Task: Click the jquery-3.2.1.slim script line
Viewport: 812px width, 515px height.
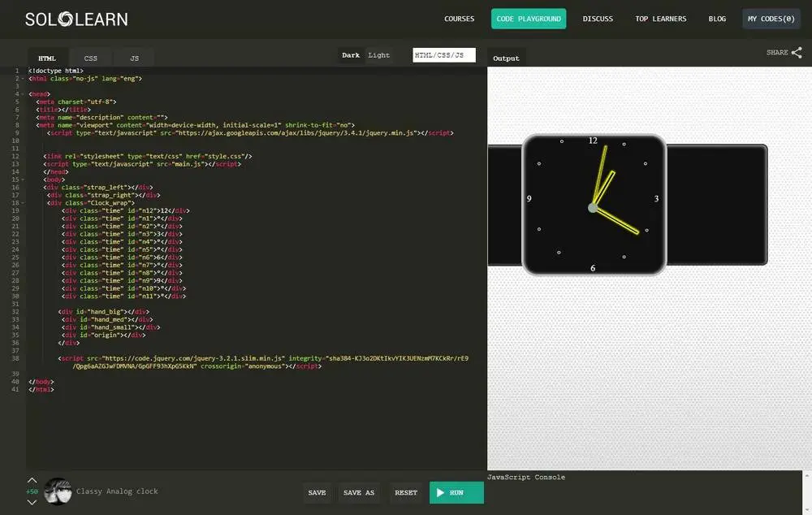Action: [x=263, y=362]
